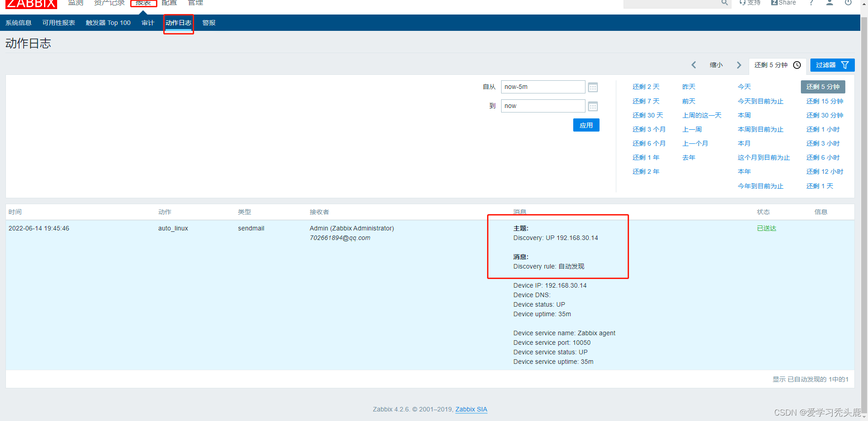Open the Reports menu
This screenshot has width=868, height=421.
click(143, 3)
